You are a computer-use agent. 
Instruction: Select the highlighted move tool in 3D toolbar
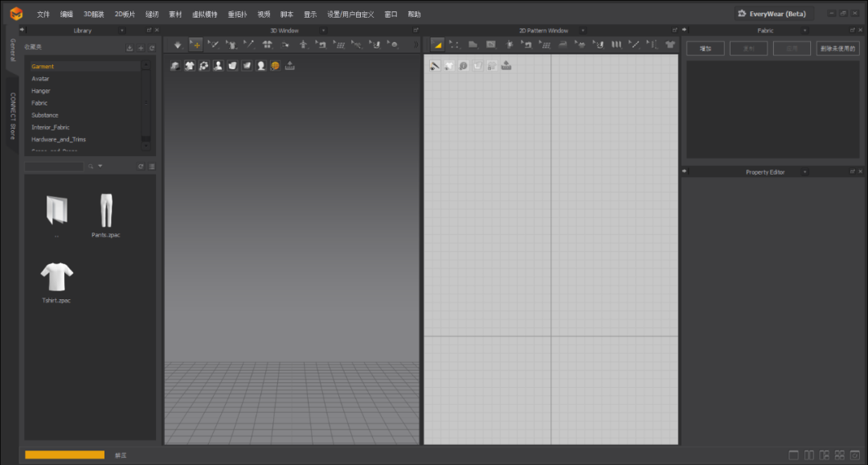coord(196,44)
